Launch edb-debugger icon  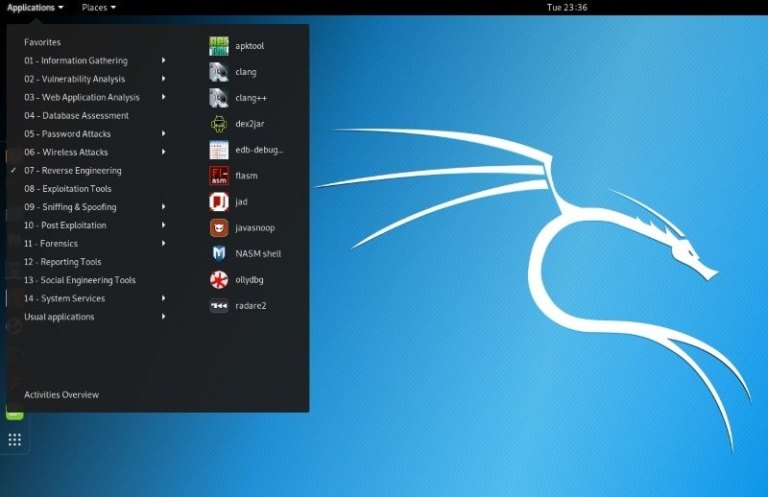point(219,150)
